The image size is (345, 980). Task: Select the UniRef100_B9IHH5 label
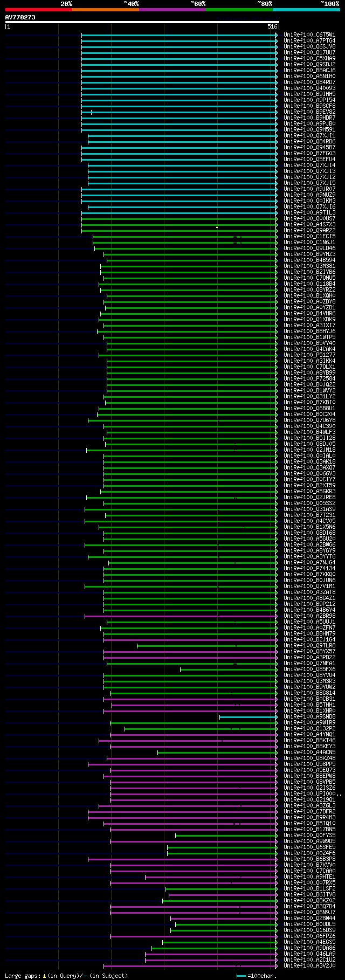pos(309,94)
